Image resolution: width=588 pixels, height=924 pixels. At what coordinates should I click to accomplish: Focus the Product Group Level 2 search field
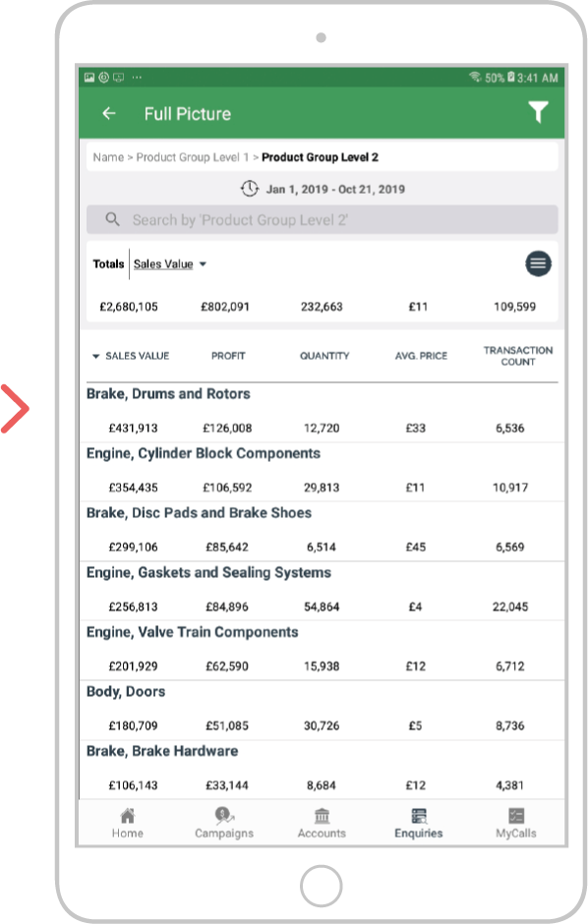pyautogui.click(x=323, y=220)
